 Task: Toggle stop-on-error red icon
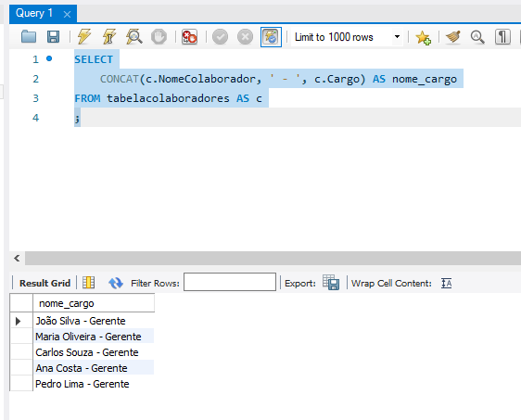click(x=189, y=36)
